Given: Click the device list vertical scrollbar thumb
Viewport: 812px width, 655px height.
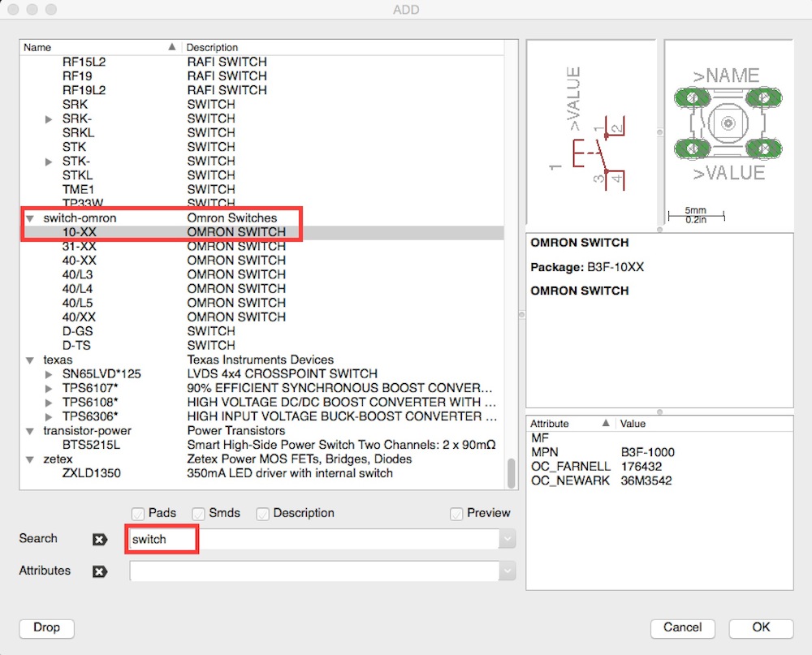Looking at the screenshot, I should pos(512,473).
